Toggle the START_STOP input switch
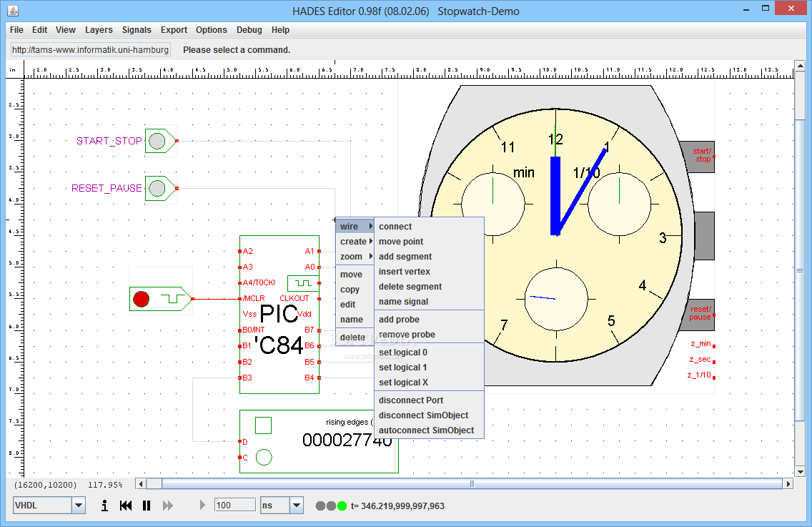The width and height of the screenshot is (812, 527). [157, 141]
